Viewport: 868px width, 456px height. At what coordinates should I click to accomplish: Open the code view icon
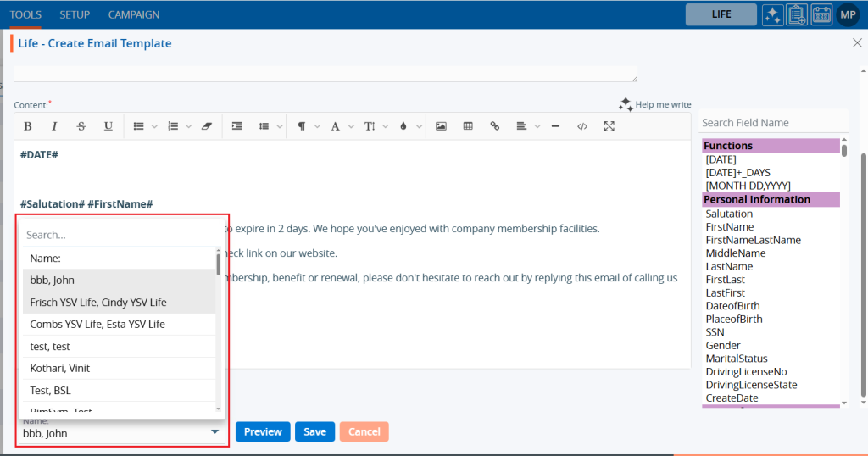coord(581,126)
